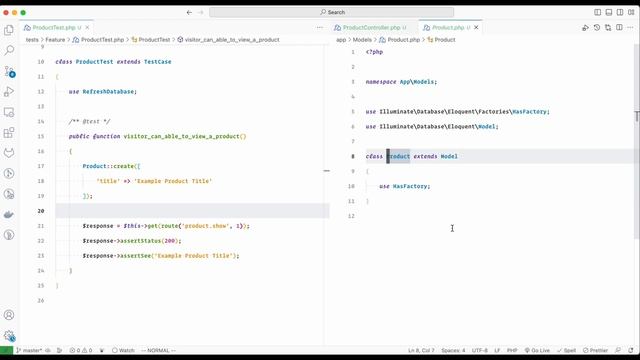This screenshot has height=360, width=640.
Task: Click 'assertSee' on line 23
Action: click(135, 256)
